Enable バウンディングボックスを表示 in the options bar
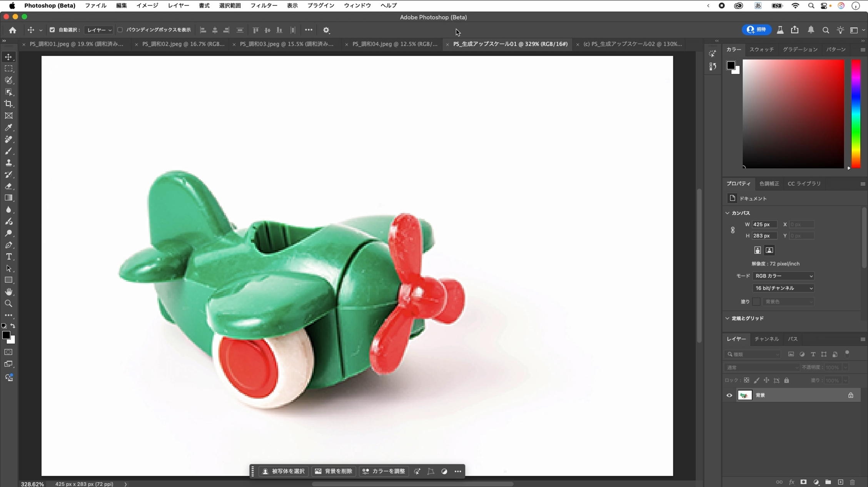Viewport: 868px width, 487px height. 120,30
